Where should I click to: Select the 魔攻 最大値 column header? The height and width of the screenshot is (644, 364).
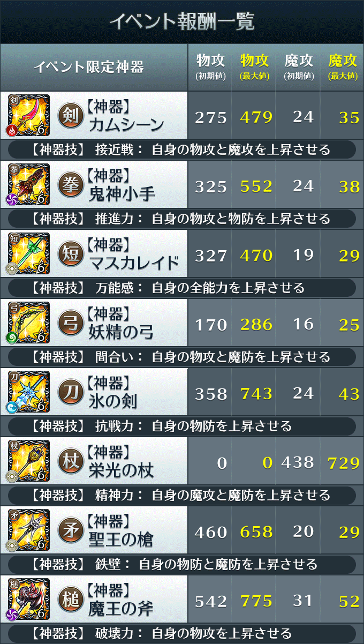point(343,66)
